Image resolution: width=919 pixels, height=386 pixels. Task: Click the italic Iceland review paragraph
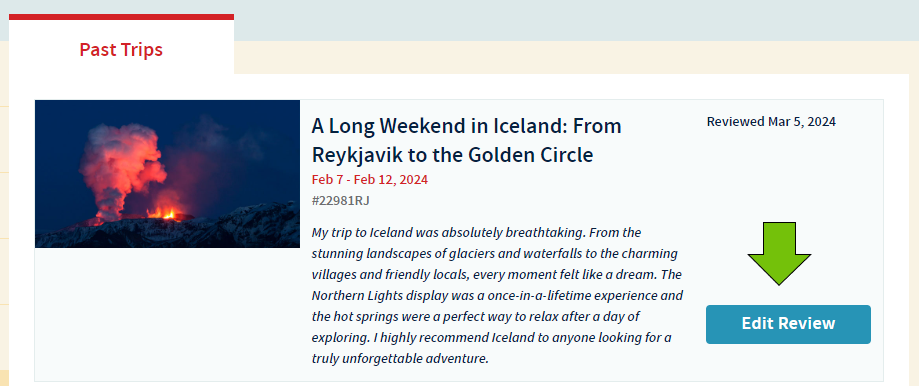point(497,295)
